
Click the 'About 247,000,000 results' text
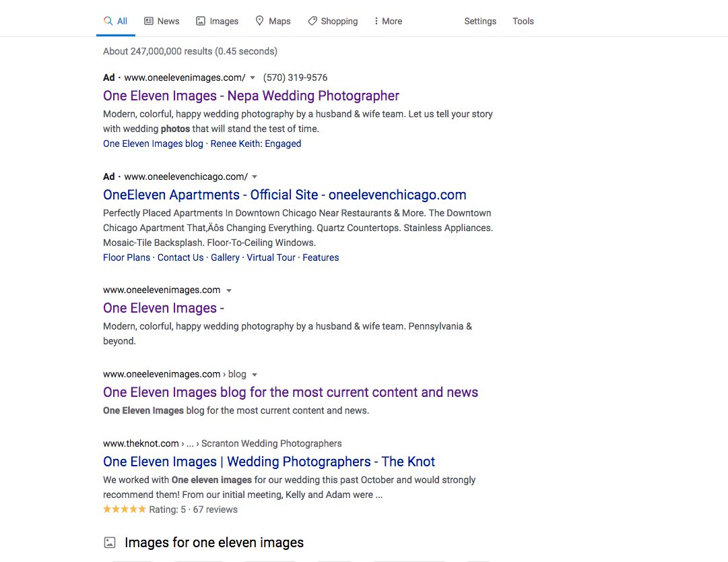click(x=191, y=51)
